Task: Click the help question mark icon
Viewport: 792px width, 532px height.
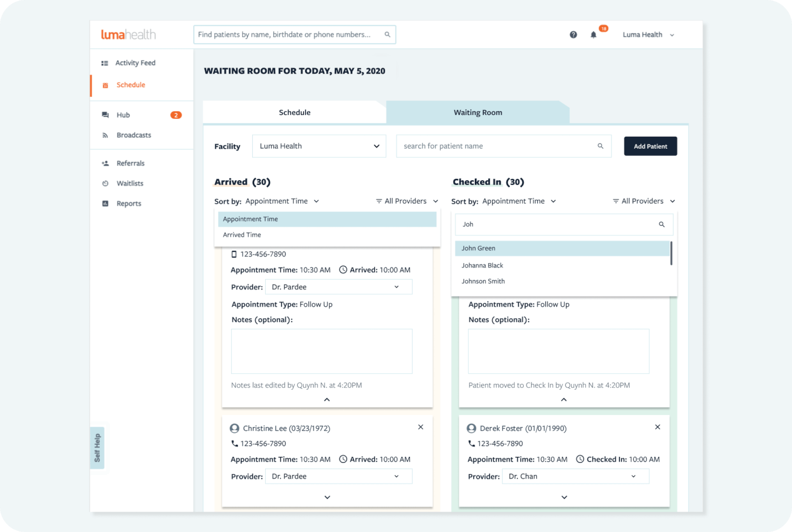Action: (573, 35)
